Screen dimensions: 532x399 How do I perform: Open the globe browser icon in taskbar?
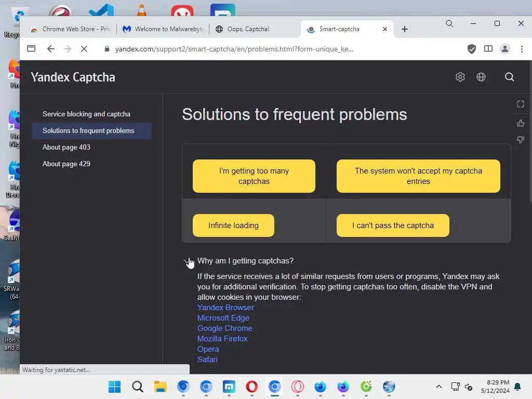coord(389,387)
